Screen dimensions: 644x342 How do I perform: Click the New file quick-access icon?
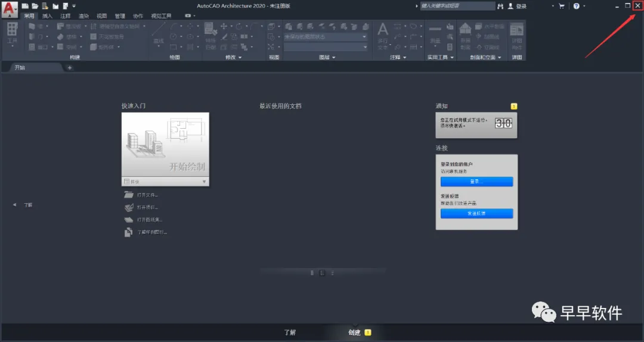[x=25, y=6]
